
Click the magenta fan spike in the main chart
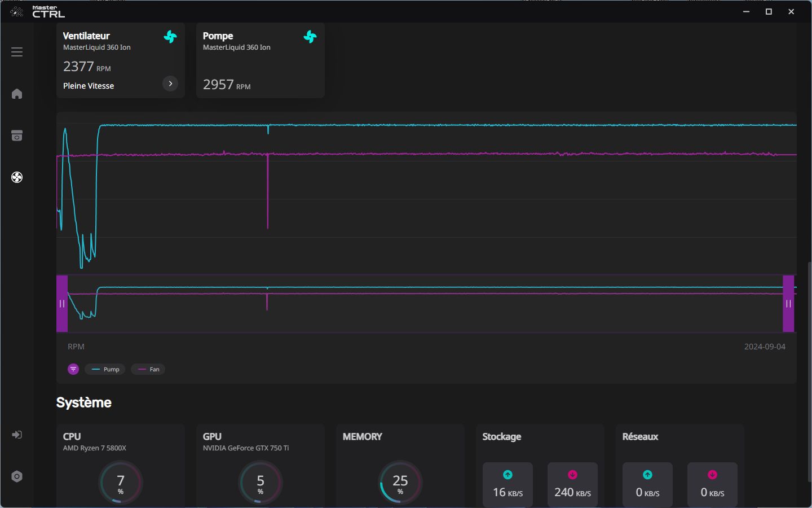(267, 192)
